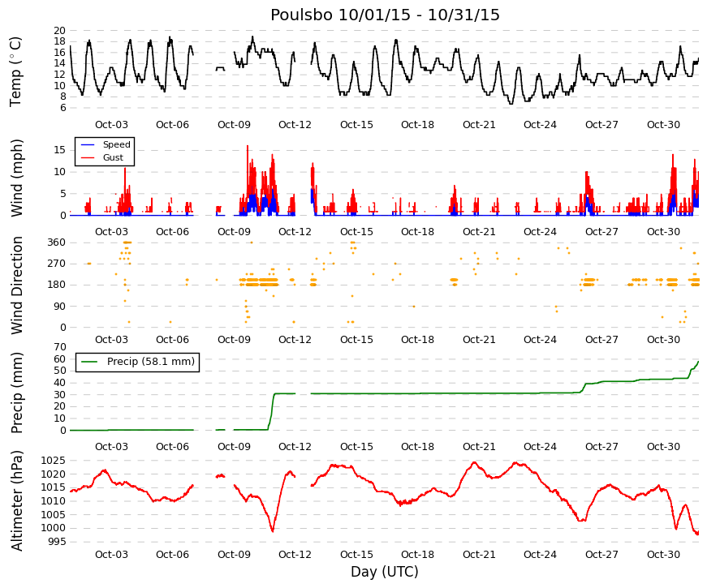
Task: Click the Wind Direction axis label
Action: click(x=17, y=285)
